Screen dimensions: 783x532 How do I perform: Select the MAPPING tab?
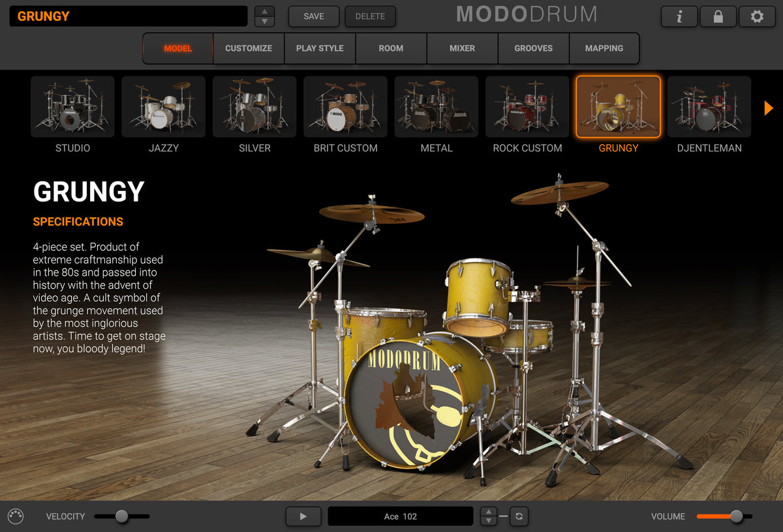point(604,48)
